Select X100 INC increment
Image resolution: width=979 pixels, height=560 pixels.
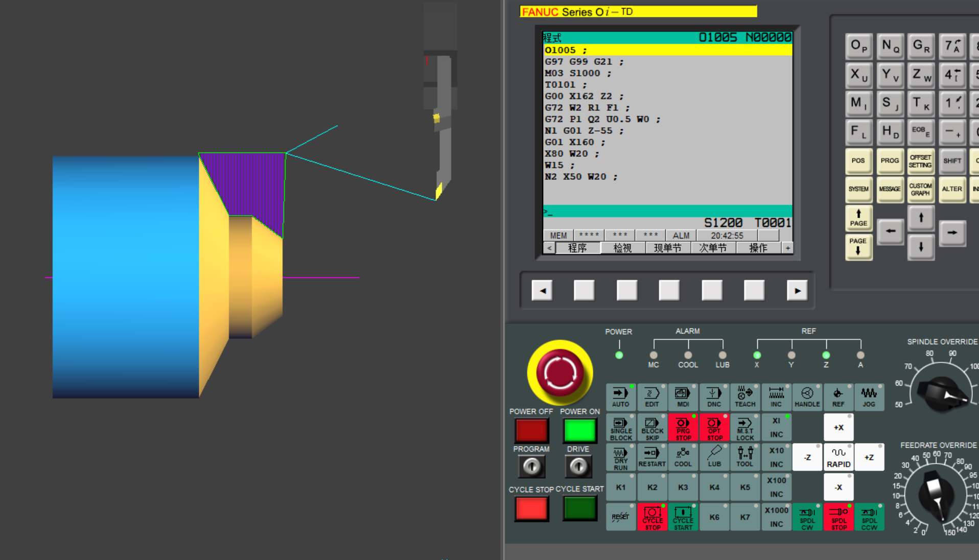776,487
